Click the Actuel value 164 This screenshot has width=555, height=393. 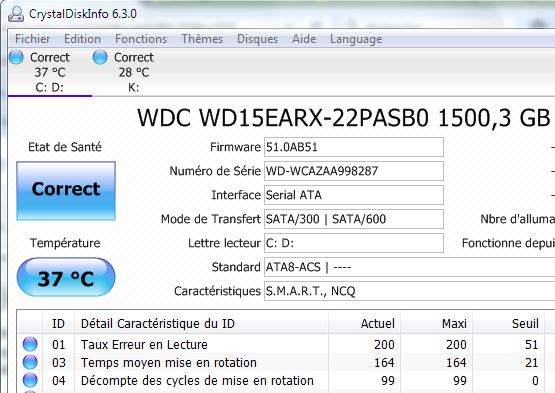click(x=384, y=363)
